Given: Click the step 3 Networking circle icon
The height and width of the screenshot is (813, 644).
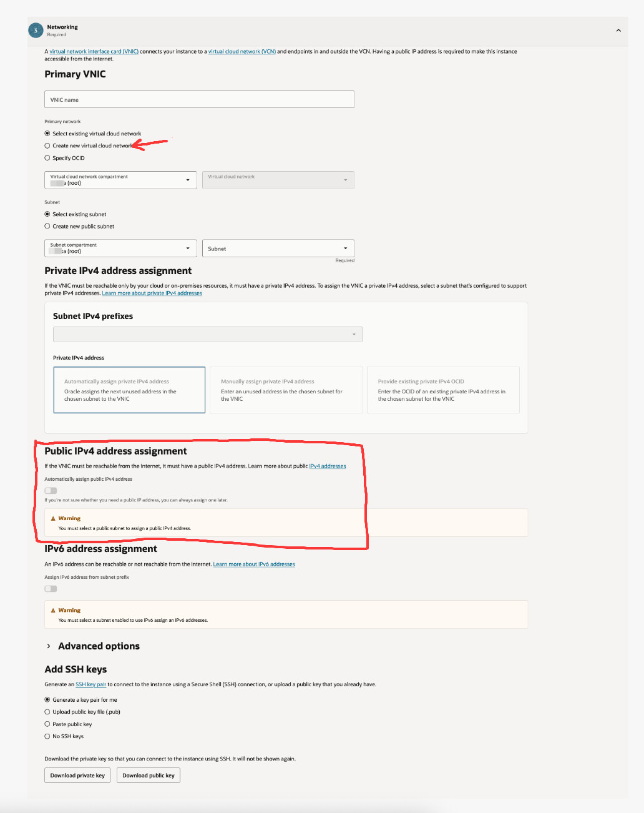Looking at the screenshot, I should click(x=36, y=30).
